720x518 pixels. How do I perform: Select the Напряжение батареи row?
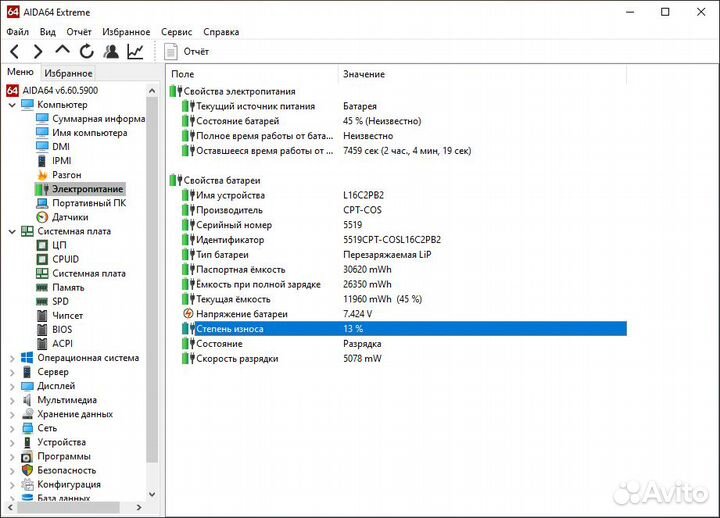(x=404, y=314)
